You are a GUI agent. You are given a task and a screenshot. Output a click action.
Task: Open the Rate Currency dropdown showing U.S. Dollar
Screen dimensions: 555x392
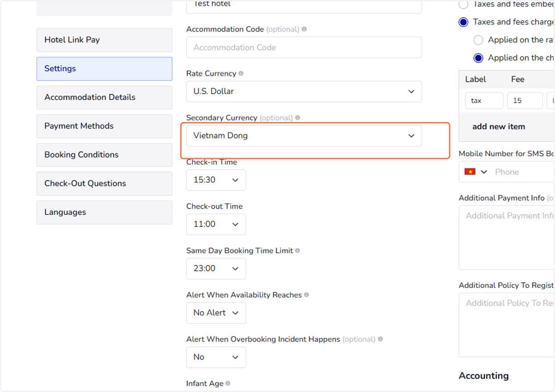click(304, 92)
